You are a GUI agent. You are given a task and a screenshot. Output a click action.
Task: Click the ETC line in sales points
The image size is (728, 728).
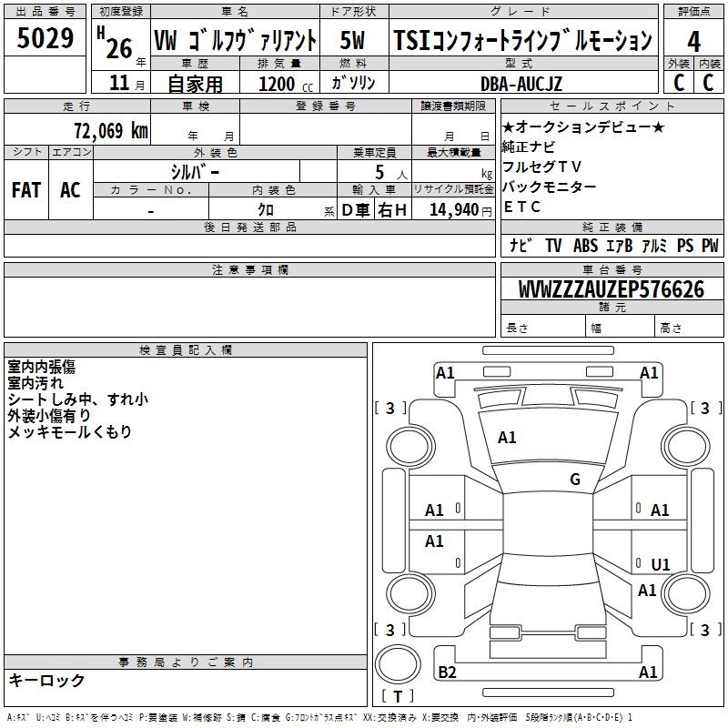click(521, 207)
